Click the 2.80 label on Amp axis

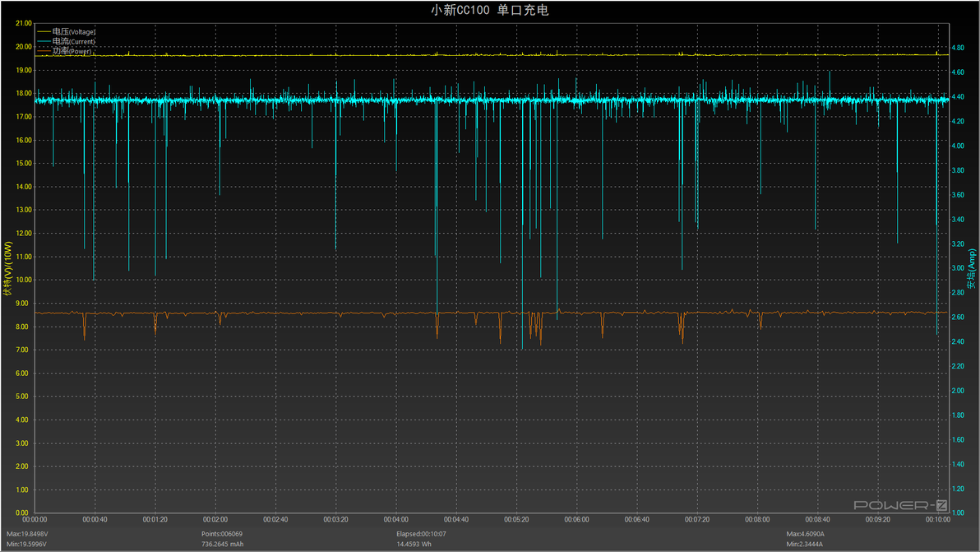click(x=958, y=293)
